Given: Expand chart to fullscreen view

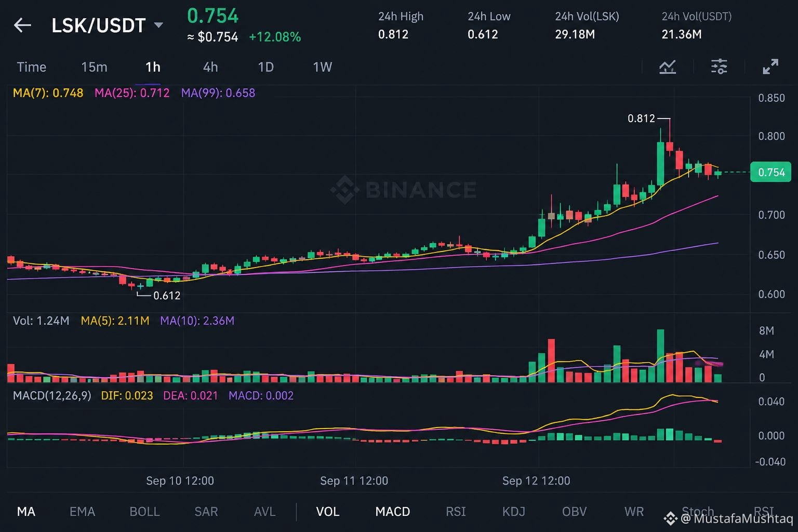Looking at the screenshot, I should point(770,66).
